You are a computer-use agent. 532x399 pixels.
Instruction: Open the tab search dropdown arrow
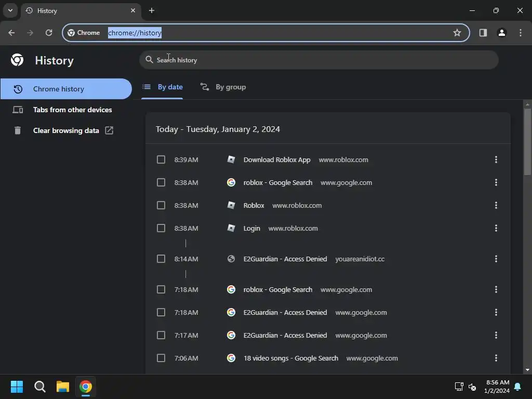(10, 10)
